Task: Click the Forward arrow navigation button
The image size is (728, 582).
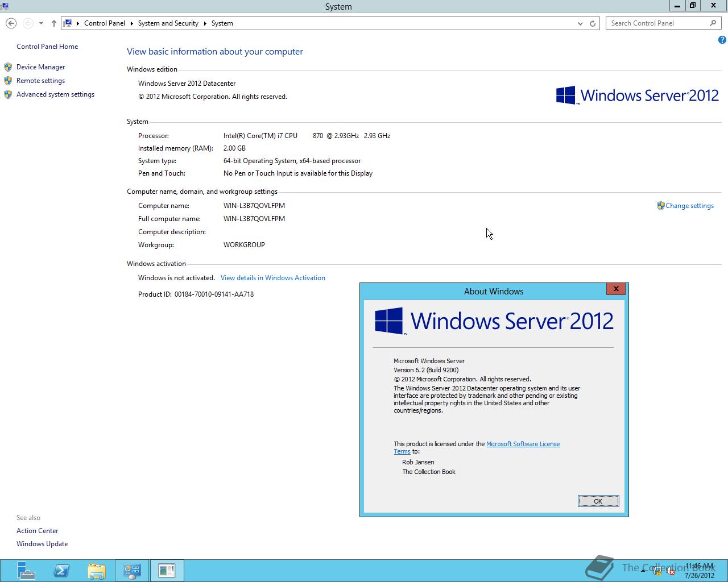Action: (27, 23)
